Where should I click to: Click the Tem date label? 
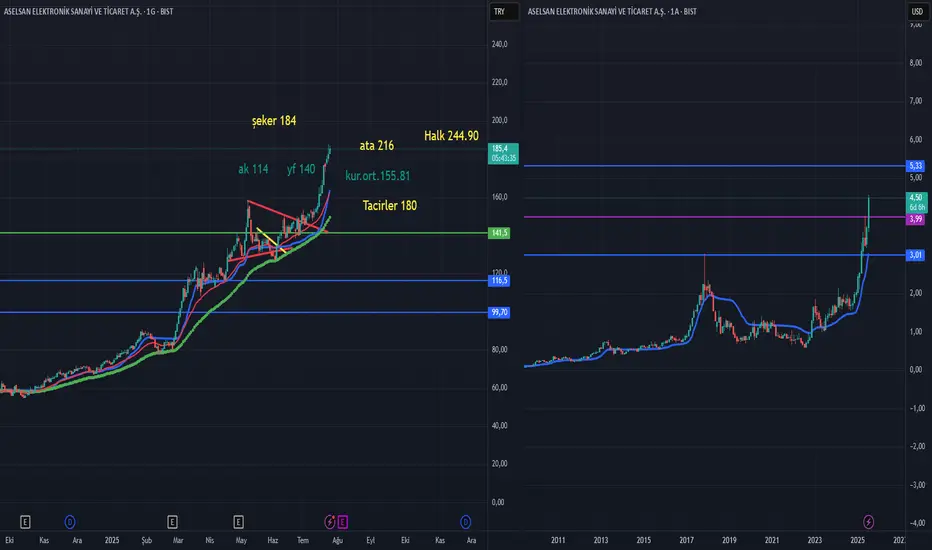click(x=303, y=540)
